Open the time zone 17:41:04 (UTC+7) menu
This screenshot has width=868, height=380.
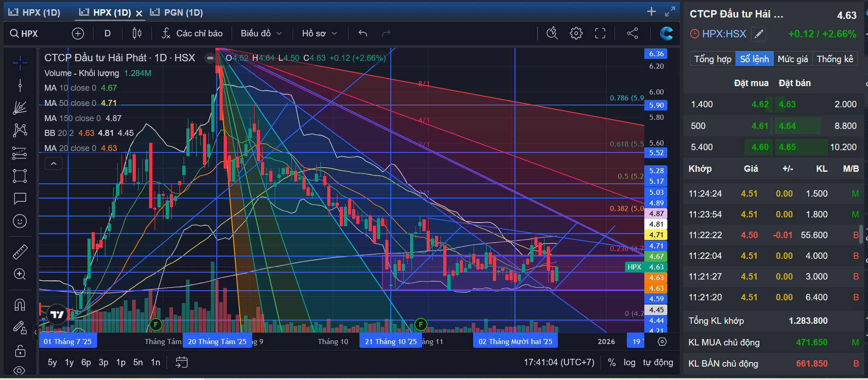point(559,362)
